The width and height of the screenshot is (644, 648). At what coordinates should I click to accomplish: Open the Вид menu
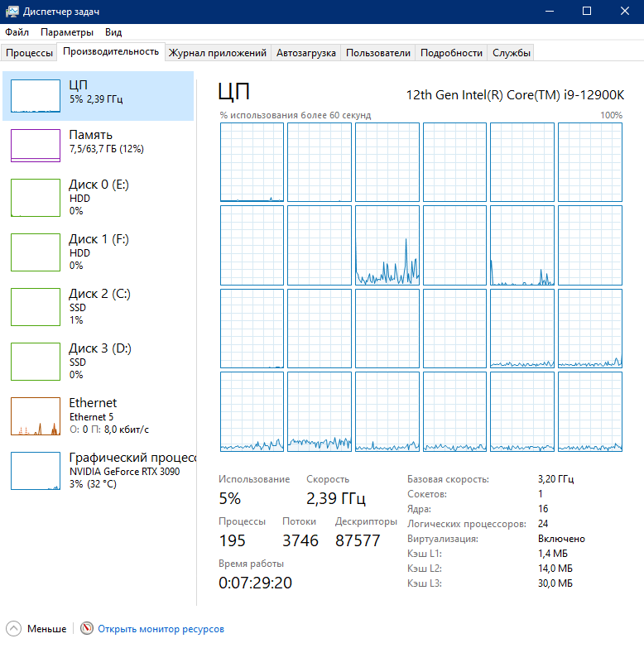tap(113, 32)
